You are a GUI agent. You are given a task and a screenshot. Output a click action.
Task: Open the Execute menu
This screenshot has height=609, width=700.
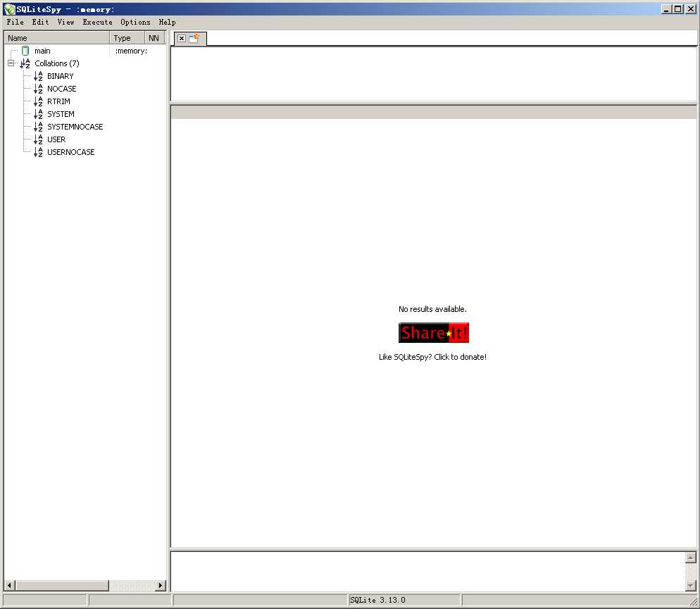[97, 22]
